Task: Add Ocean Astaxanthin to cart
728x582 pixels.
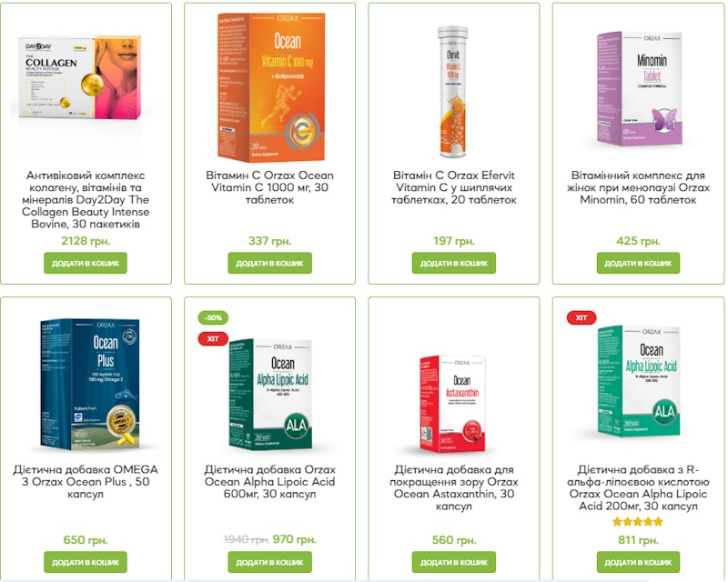Action: 453,562
